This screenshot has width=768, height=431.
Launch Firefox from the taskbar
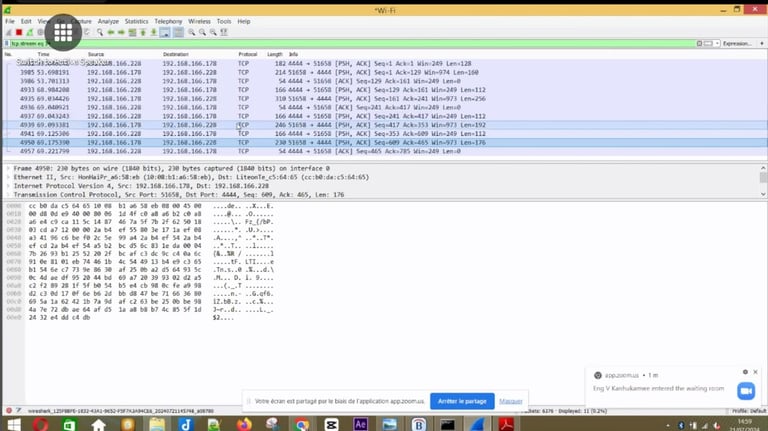tap(244, 425)
